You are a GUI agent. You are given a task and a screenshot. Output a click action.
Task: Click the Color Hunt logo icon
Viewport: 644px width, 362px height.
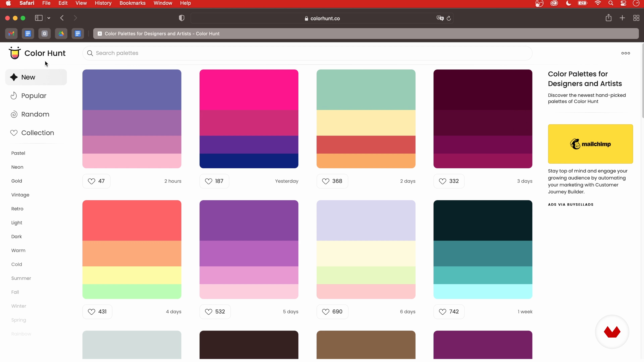click(x=14, y=53)
